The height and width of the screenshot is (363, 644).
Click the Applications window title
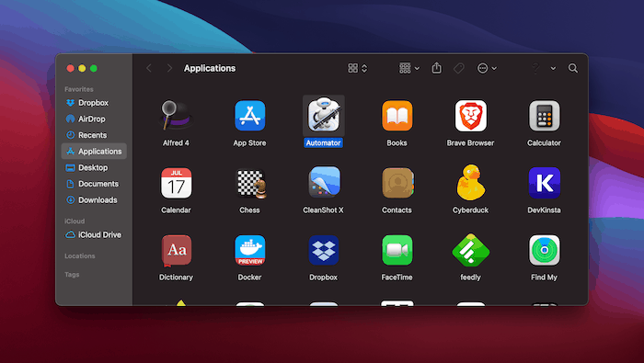tap(210, 68)
